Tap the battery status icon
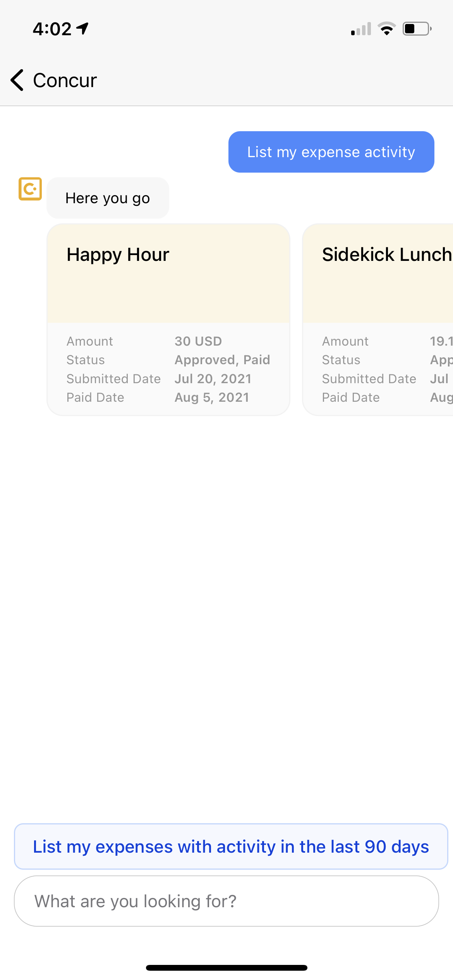This screenshot has height=980, width=453. [417, 29]
